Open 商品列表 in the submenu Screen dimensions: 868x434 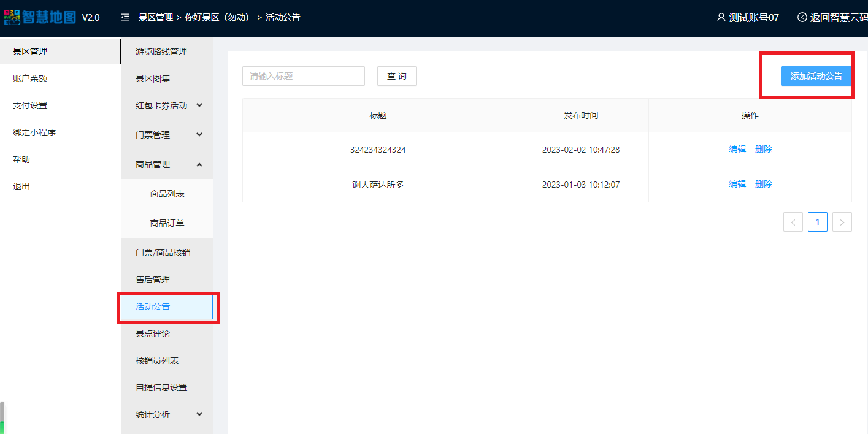167,194
